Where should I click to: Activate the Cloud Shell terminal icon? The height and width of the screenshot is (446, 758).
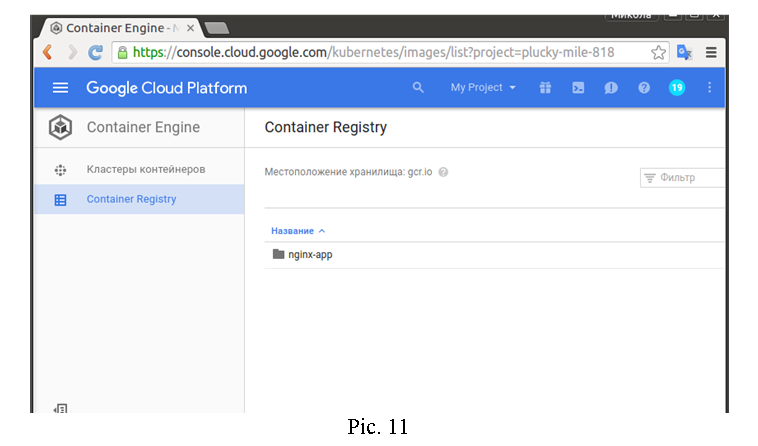click(x=578, y=87)
